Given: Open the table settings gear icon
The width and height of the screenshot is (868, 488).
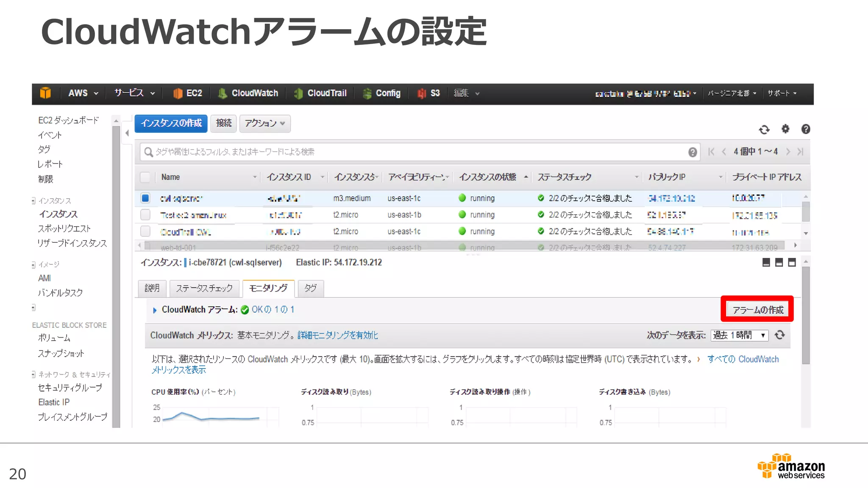Looking at the screenshot, I should click(x=785, y=129).
